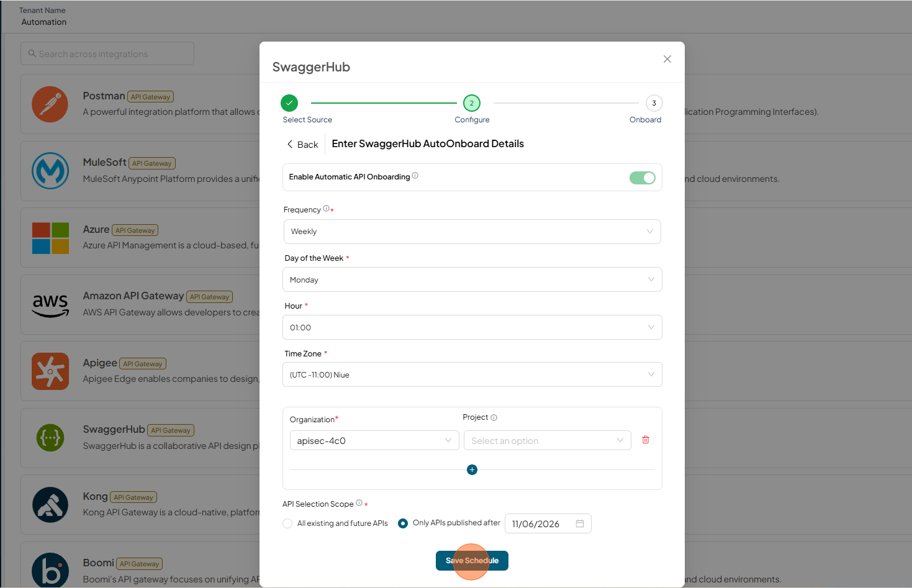912x588 pixels.
Task: Open the Frequency dropdown showing Weekly
Action: pos(472,232)
